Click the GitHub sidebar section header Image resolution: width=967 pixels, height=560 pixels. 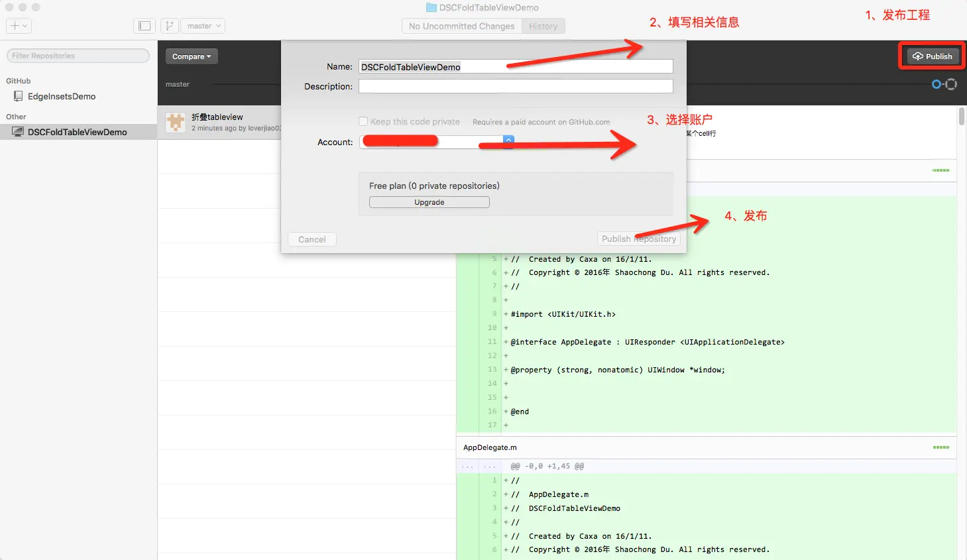19,81
